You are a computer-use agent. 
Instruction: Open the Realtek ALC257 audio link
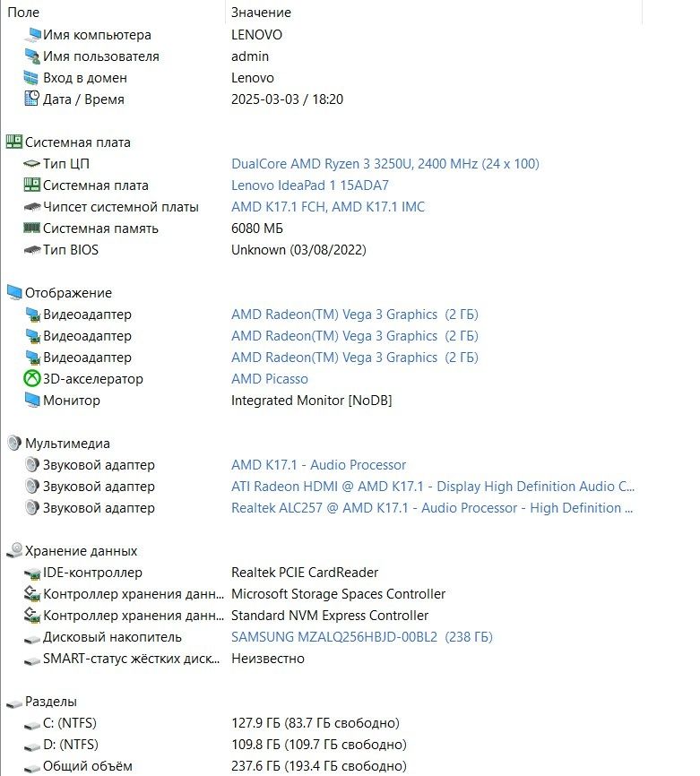point(432,508)
